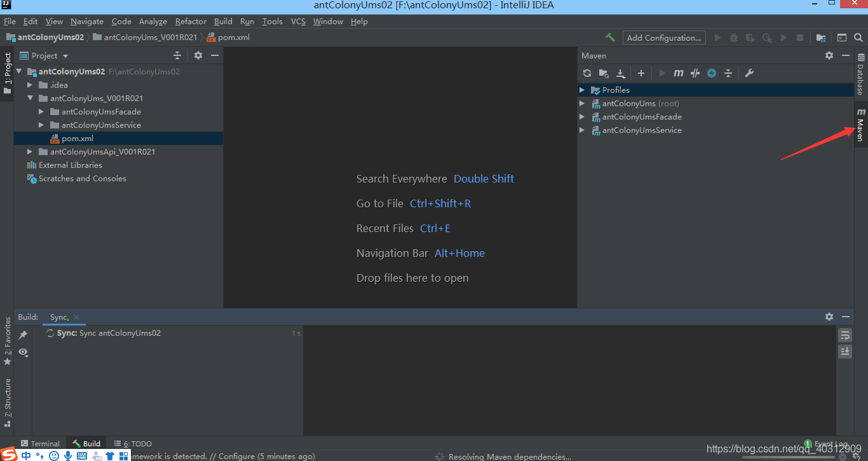Open Project panel gear settings
This screenshot has width=868, height=461.
[x=198, y=55]
